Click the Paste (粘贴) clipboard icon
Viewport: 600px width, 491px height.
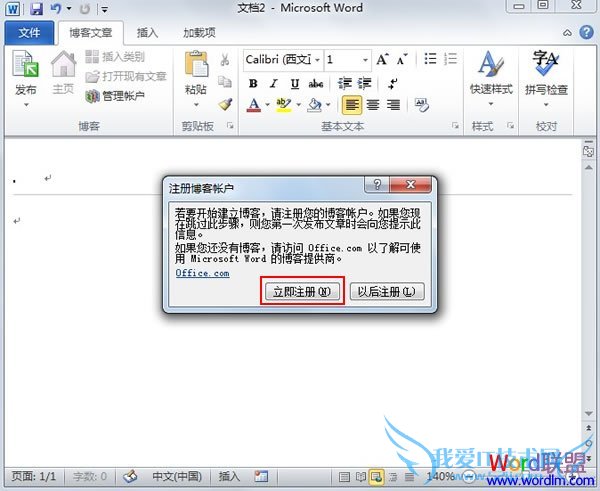pyautogui.click(x=196, y=64)
